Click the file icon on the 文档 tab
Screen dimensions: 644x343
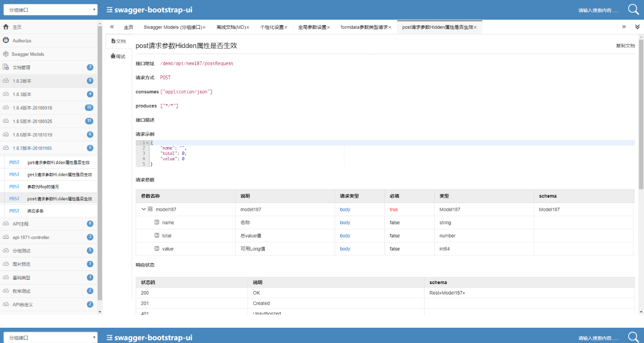pos(113,41)
